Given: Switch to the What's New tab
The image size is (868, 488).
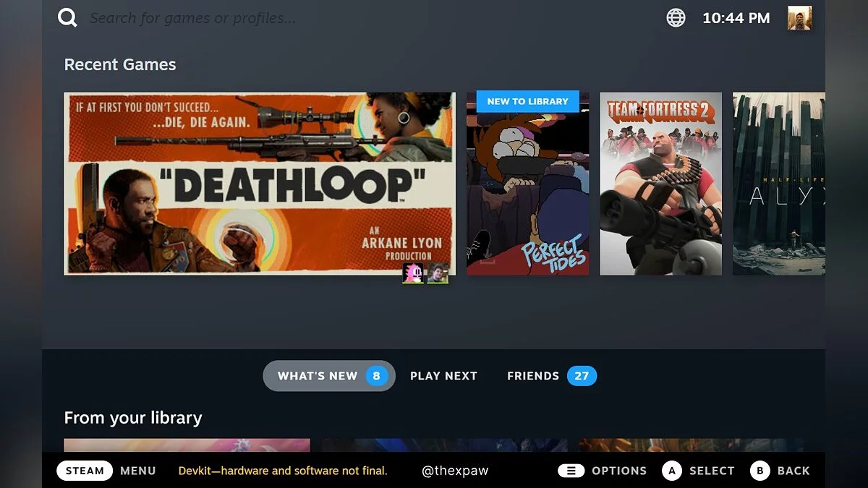Looking at the screenshot, I should 329,376.
